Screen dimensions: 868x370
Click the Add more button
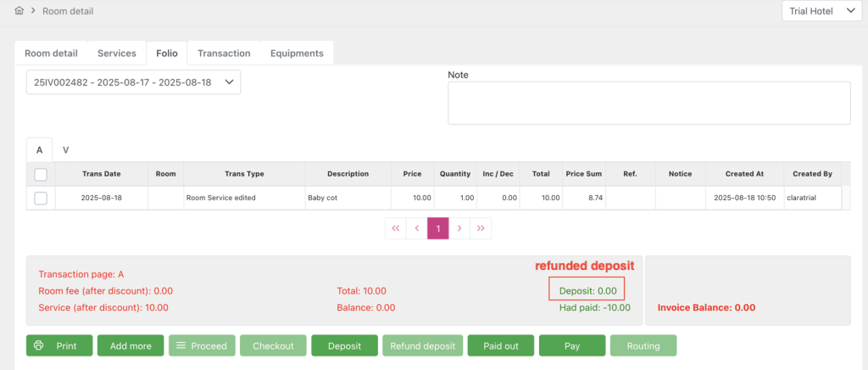(130, 345)
